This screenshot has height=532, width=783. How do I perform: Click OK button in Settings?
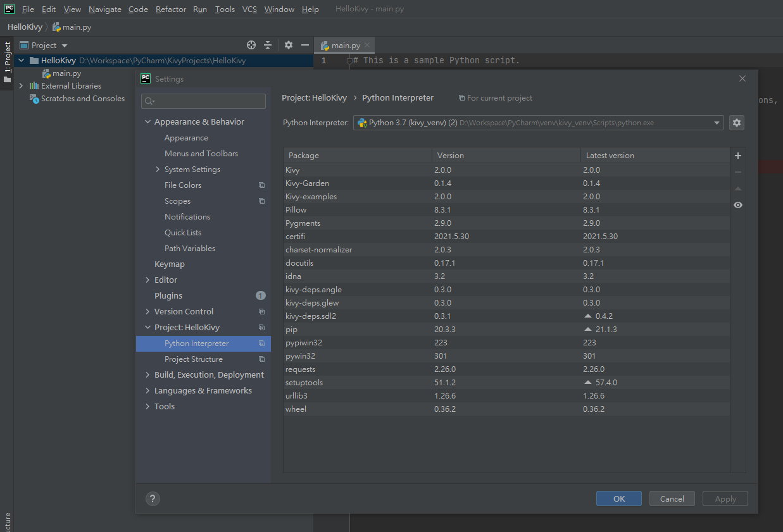619,498
